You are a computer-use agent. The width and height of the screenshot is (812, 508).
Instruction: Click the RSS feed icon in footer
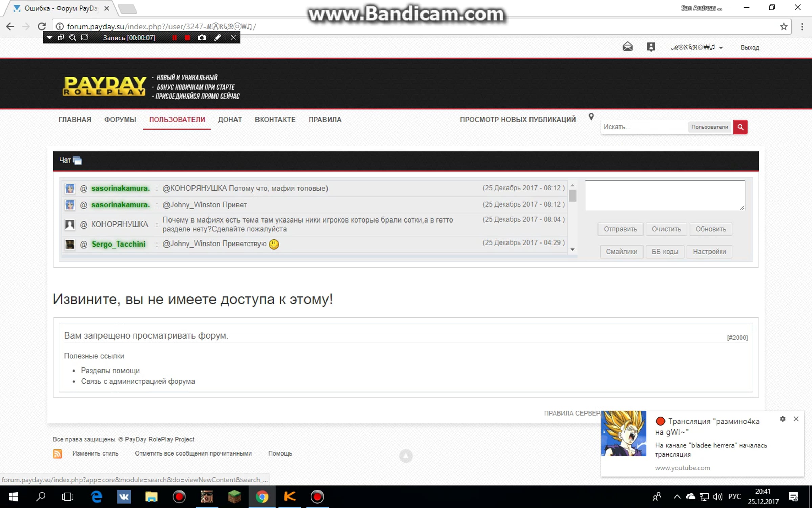coord(58,453)
